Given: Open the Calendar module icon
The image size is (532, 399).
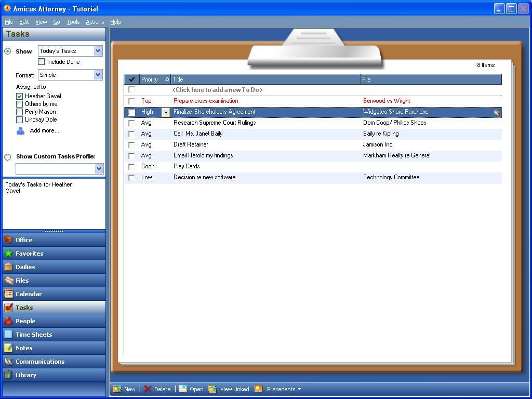Looking at the screenshot, I should coord(8,294).
